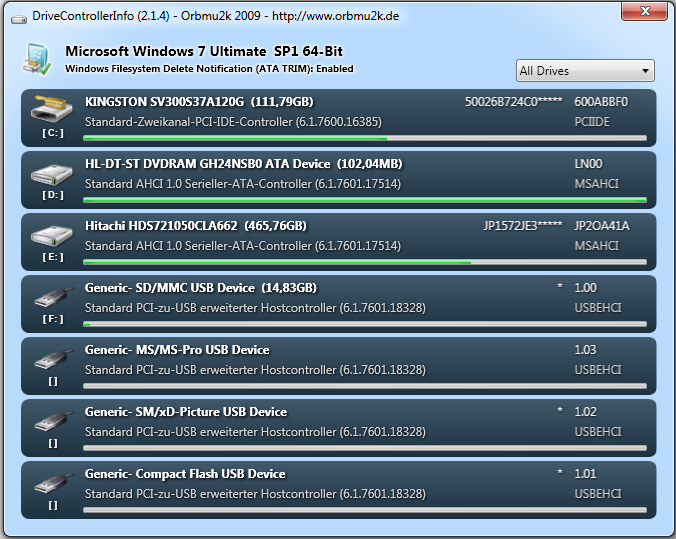Click drive letter label '[D:]'
This screenshot has height=539, width=676.
53,195
